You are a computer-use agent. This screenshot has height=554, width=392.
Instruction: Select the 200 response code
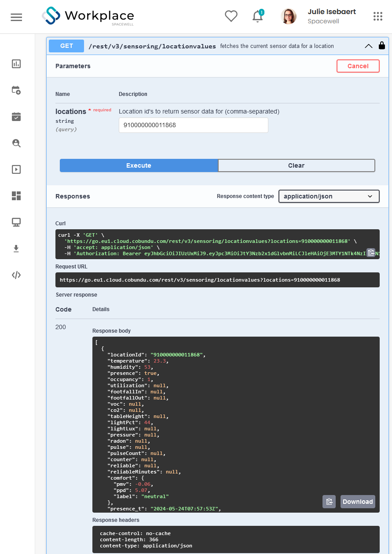point(61,327)
